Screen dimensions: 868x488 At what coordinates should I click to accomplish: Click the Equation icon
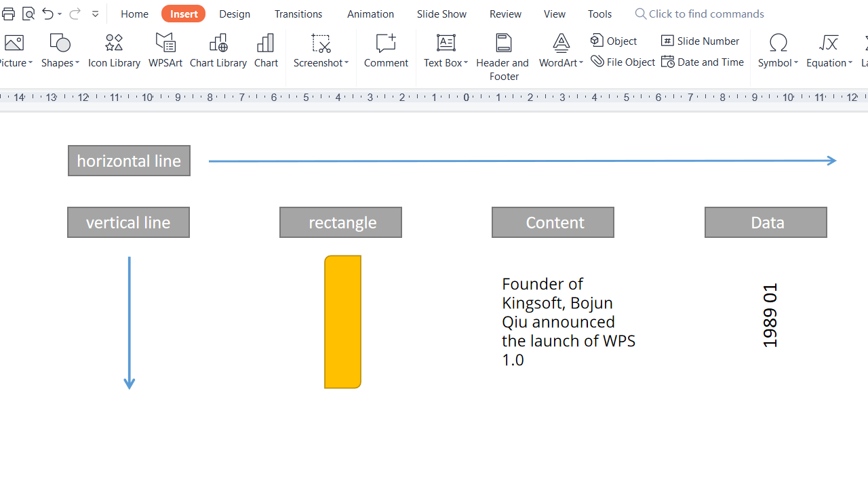[x=829, y=43]
